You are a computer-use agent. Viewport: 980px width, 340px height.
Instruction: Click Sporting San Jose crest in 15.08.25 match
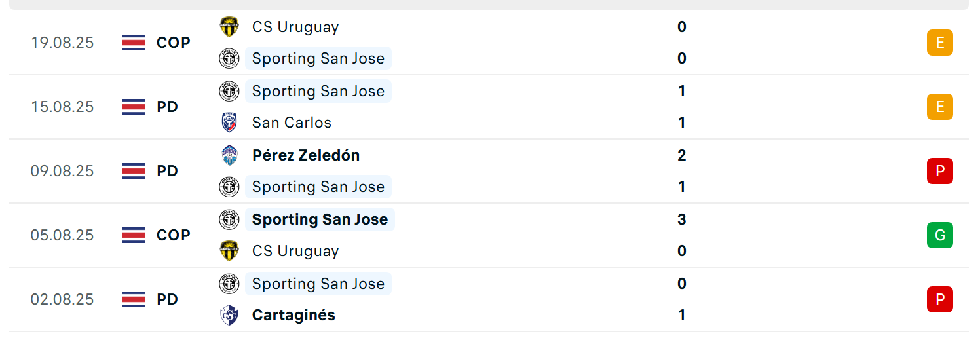229,91
